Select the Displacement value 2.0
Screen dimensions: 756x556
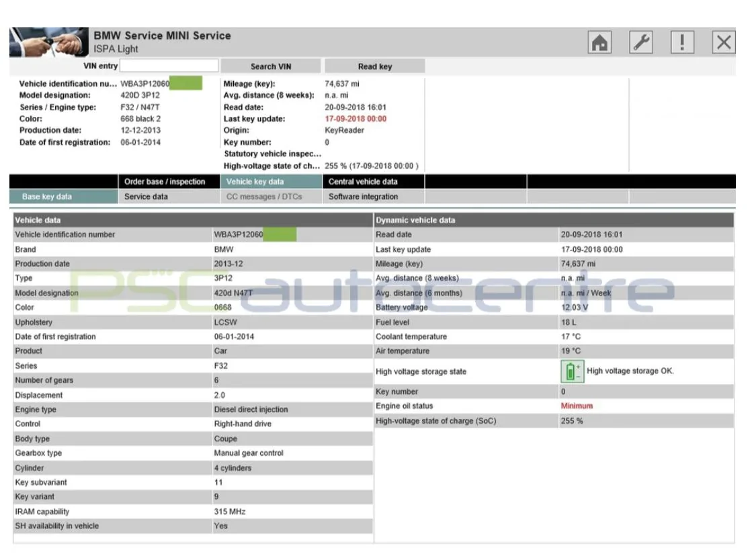[219, 395]
